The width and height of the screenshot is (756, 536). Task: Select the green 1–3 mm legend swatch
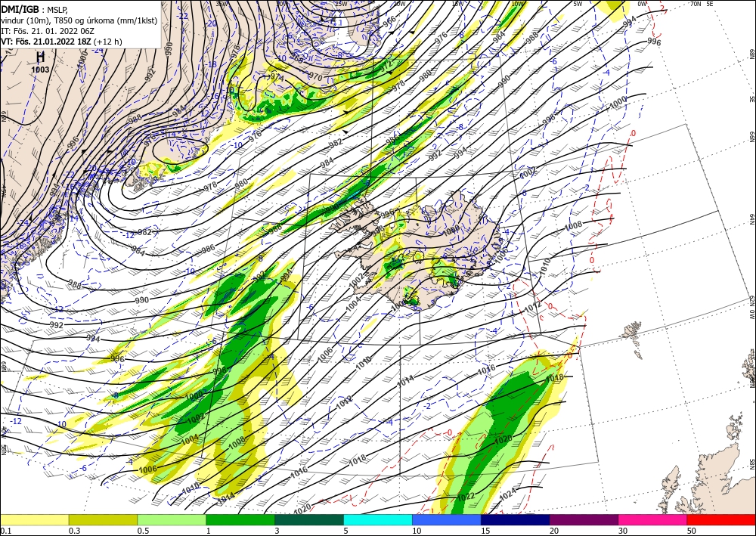click(240, 519)
